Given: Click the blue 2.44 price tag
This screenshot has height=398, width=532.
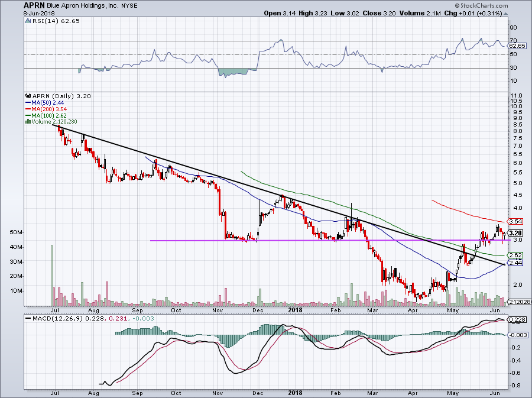Looking at the screenshot, I should tap(515, 263).
